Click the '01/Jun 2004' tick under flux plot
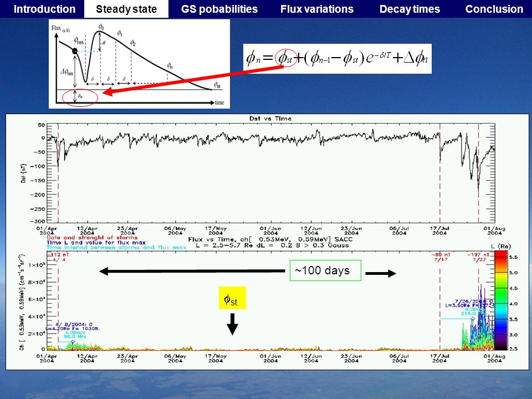The width and height of the screenshot is (532, 399). pos(270,359)
